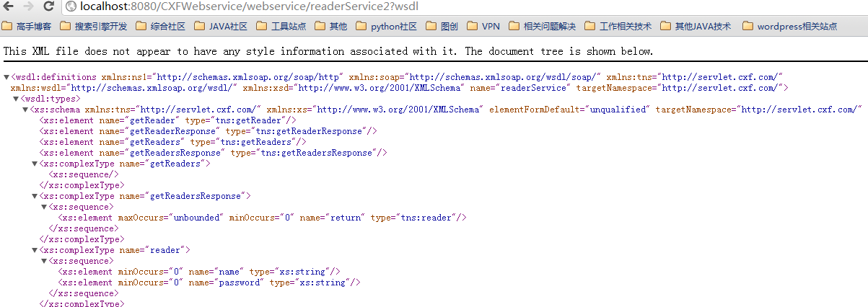Open the python社区 bookmark folder

(x=387, y=27)
